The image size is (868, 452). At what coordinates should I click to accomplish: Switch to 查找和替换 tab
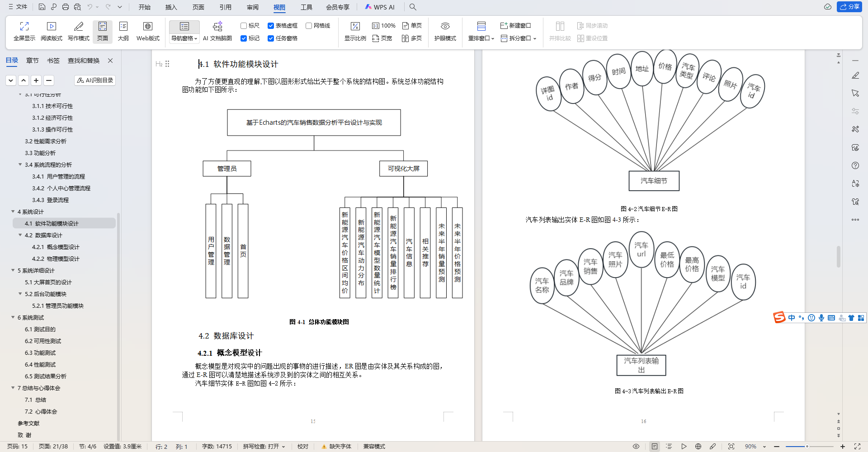[x=84, y=61]
